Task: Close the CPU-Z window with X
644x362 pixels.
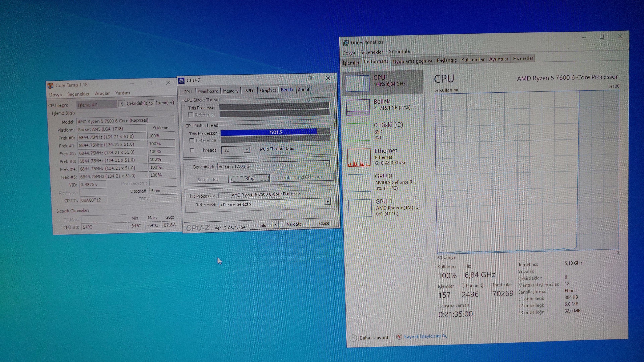Action: [328, 78]
